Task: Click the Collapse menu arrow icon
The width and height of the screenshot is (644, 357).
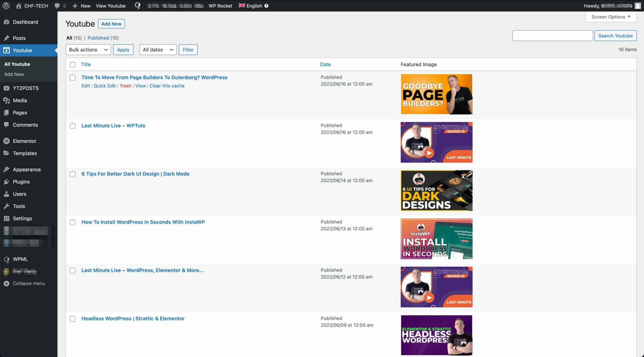Action: [6, 283]
